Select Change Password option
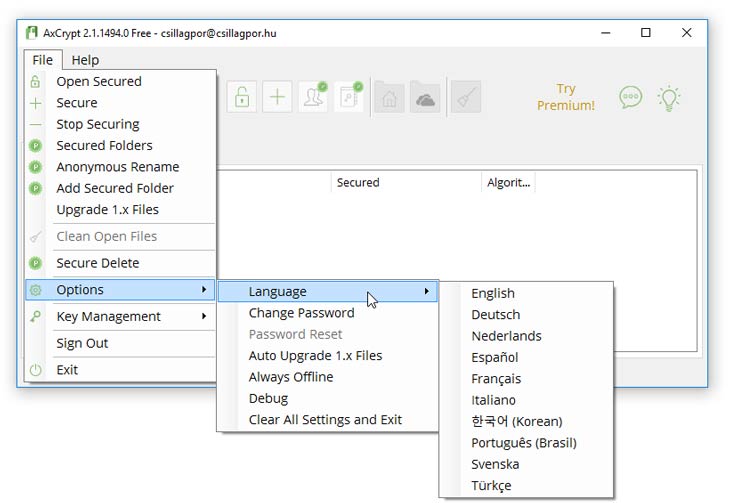The image size is (730, 503). click(328, 313)
